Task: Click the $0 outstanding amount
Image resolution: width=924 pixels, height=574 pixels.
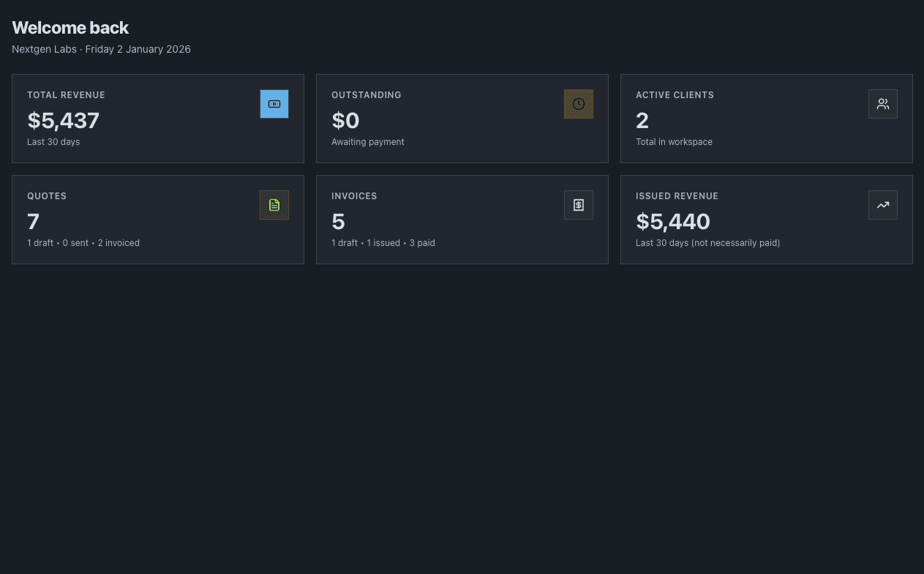Action: [x=345, y=120]
